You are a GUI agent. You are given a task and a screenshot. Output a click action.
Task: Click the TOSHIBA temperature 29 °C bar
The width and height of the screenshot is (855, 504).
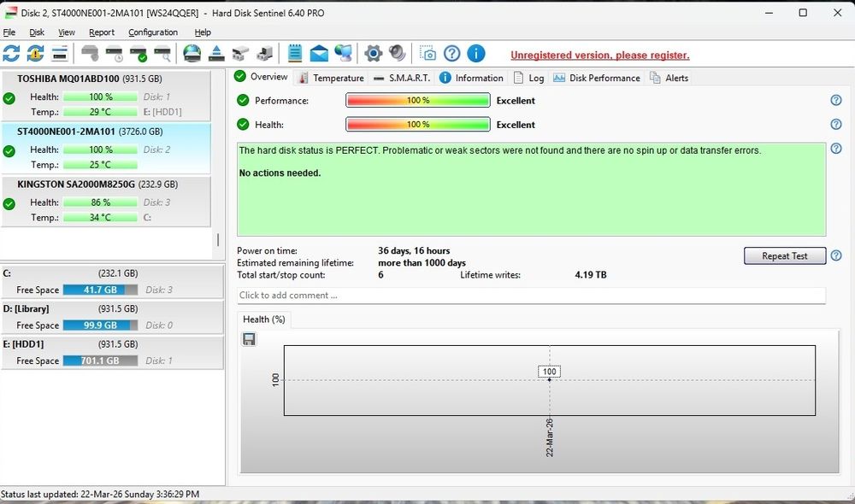click(100, 112)
